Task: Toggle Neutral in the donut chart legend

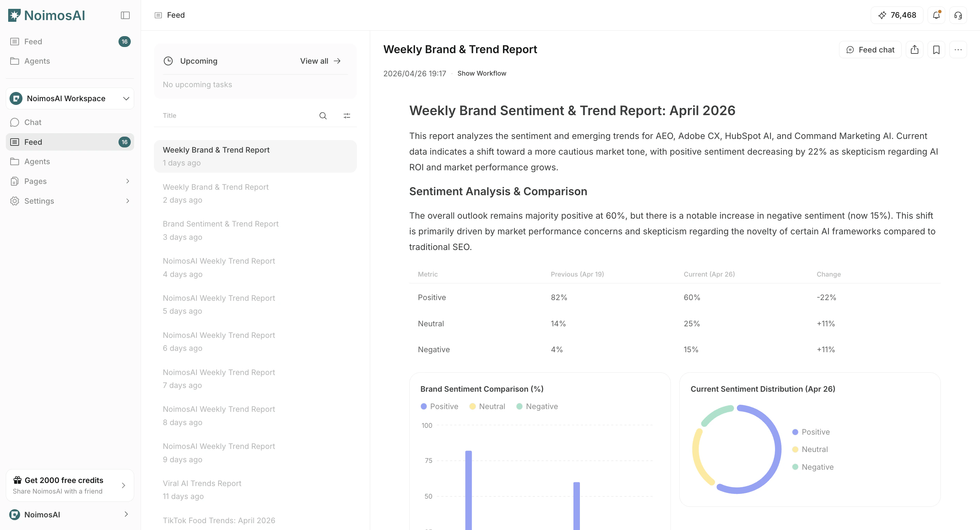Action: (x=810, y=449)
